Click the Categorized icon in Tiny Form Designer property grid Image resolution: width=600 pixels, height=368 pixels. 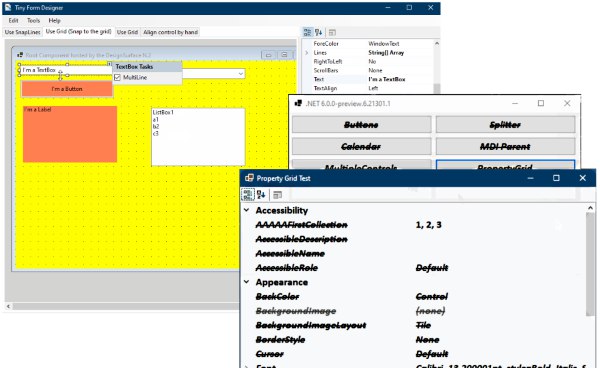click(x=307, y=33)
